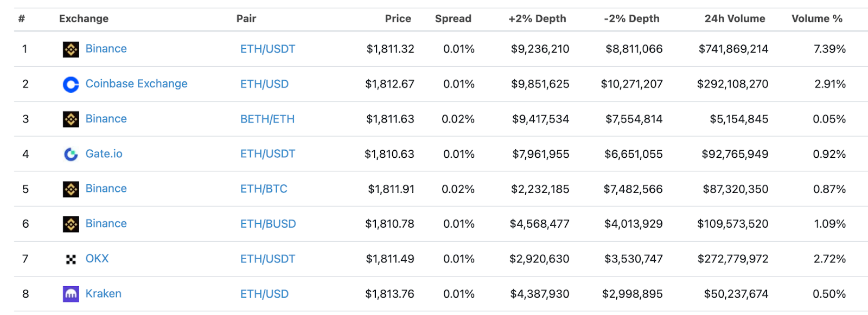Click the Binance logo in ETH/BUSD row
The image size is (868, 315).
[x=71, y=224]
